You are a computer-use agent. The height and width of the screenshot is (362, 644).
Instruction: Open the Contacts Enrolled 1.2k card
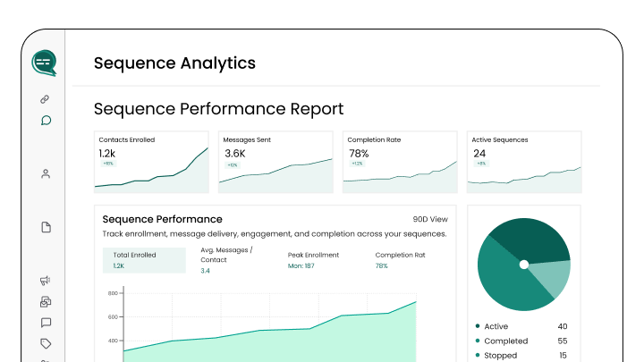coord(151,162)
